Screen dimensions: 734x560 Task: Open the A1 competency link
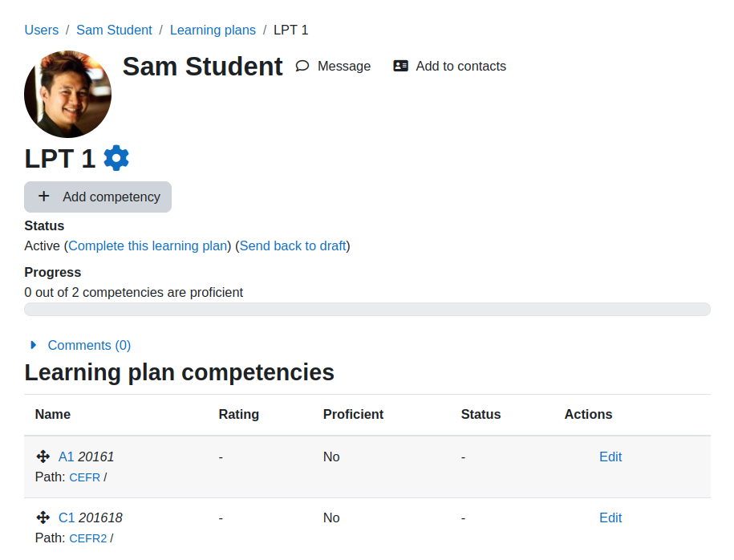(66, 457)
